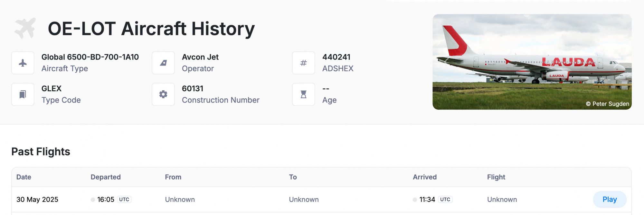644x215 pixels.
Task: Open the Lauda aircraft photo
Action: tap(532, 62)
